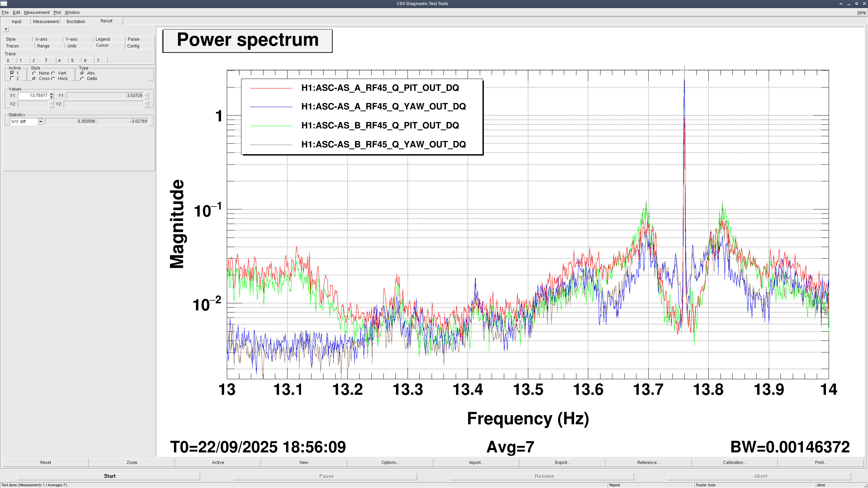The width and height of the screenshot is (868, 488).
Task: Open the Help menu
Action: point(861,13)
